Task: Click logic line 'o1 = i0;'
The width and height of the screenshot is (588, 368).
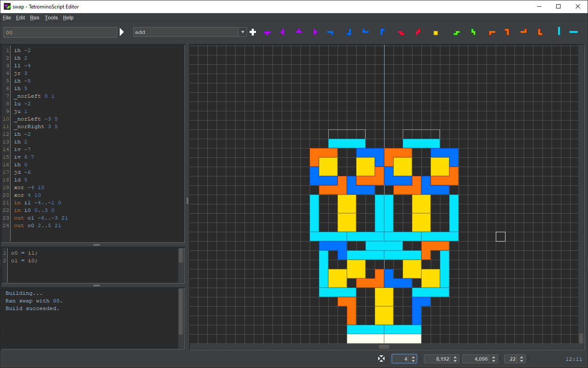Action: click(24, 261)
